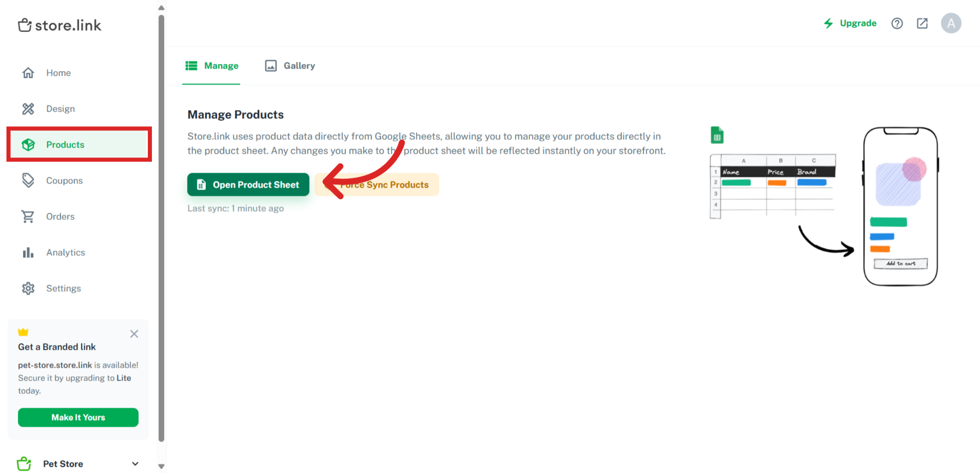This screenshot has height=473, width=980.
Task: Open the account avatar in the top corner
Action: click(x=951, y=23)
